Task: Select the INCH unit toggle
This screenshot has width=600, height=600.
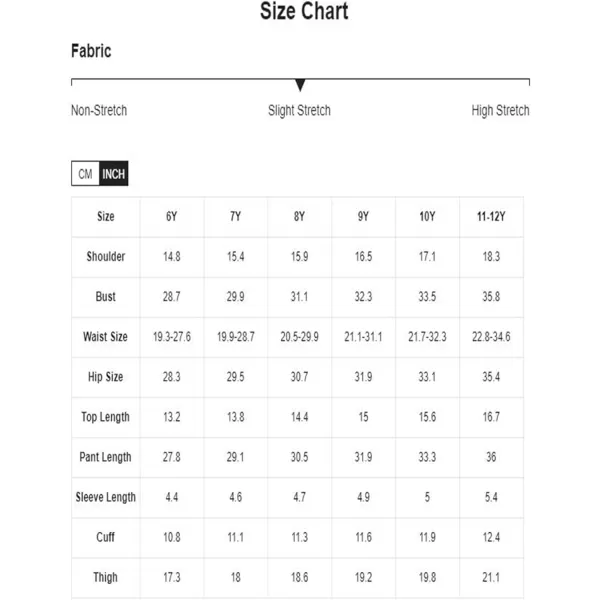Action: (x=114, y=174)
